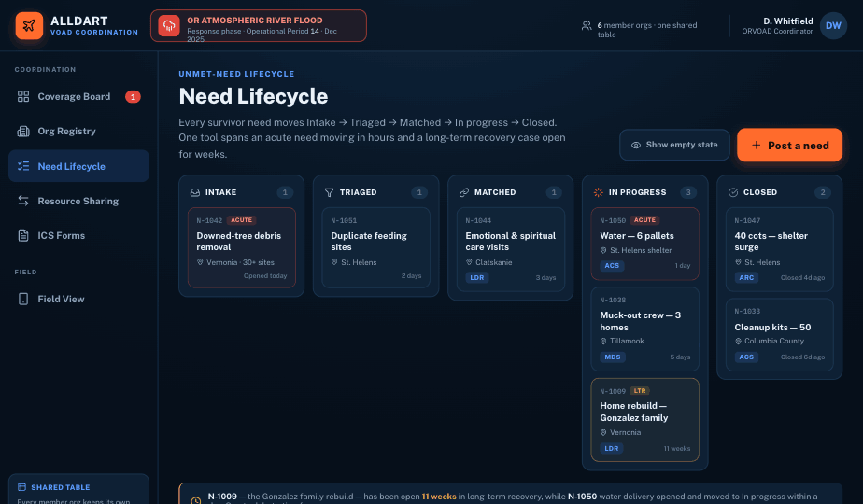Click ACS badge on Cleanup kits card
The width and height of the screenshot is (863, 504).
point(746,357)
